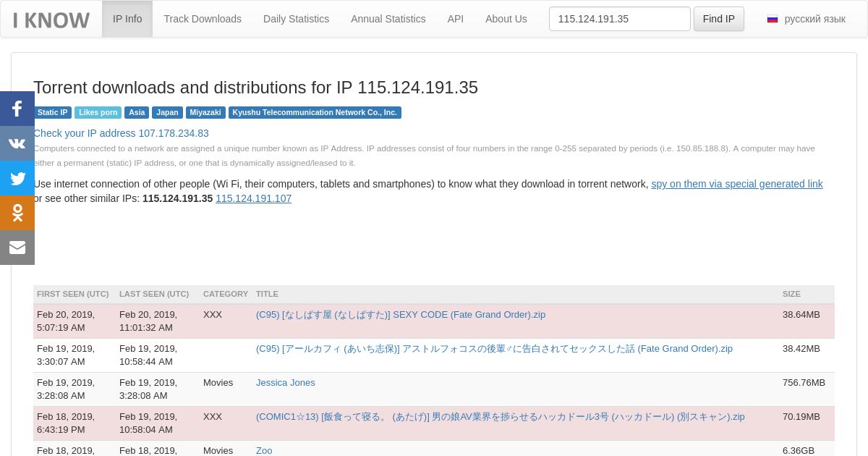This screenshot has height=456, width=868.
Task: Click the Find IP button
Action: click(x=719, y=19)
